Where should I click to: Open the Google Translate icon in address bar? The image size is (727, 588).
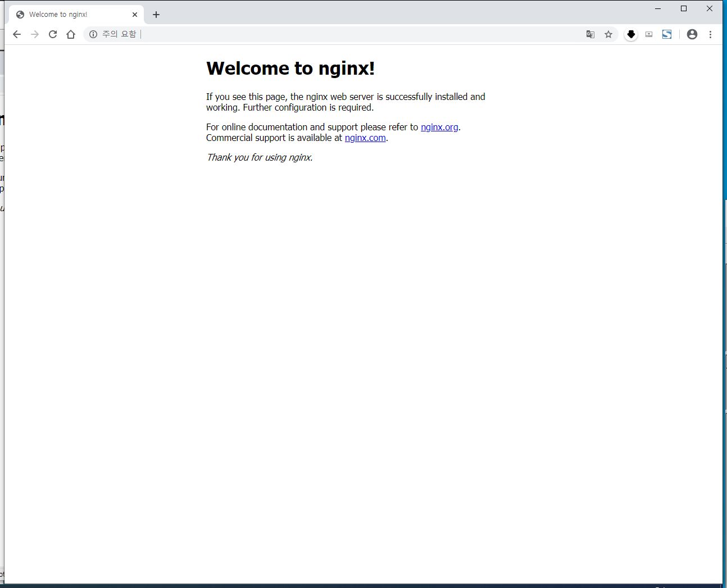tap(590, 34)
